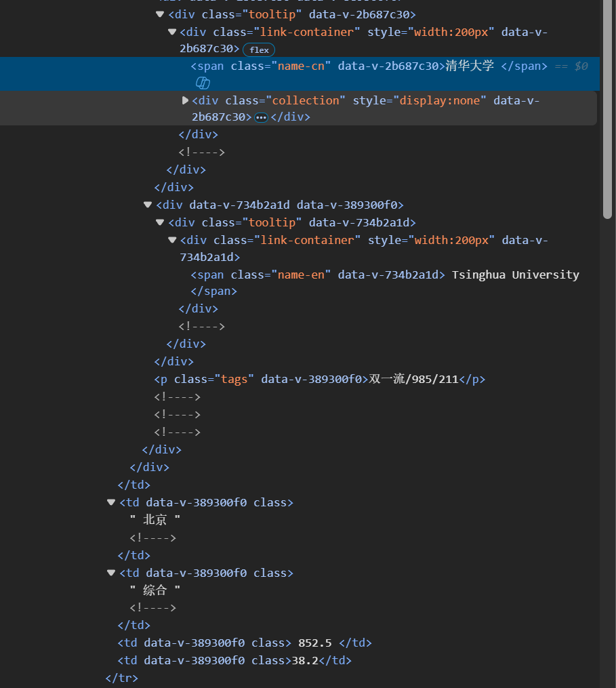Collapse the td node containing 北京
This screenshot has height=688, width=616.
(x=111, y=502)
